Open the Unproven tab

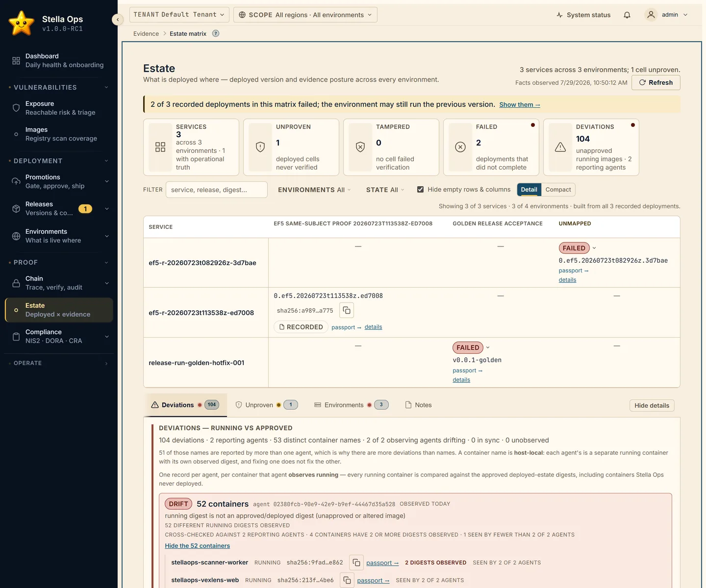266,405
